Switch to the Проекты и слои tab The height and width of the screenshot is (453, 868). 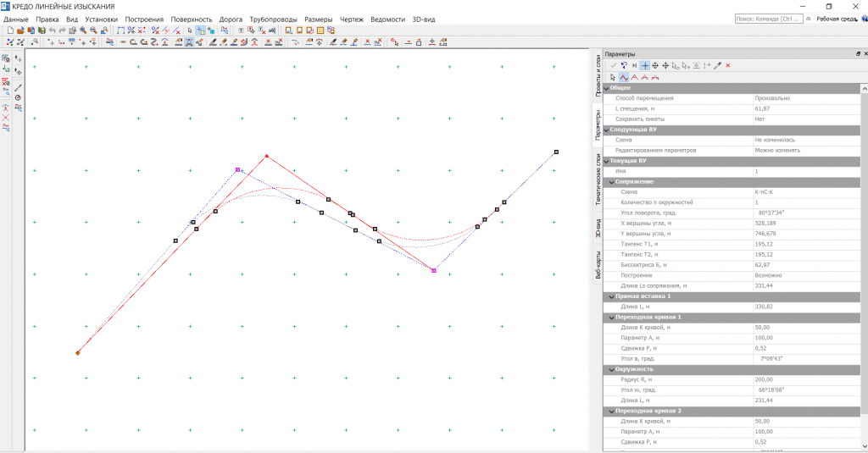point(597,78)
